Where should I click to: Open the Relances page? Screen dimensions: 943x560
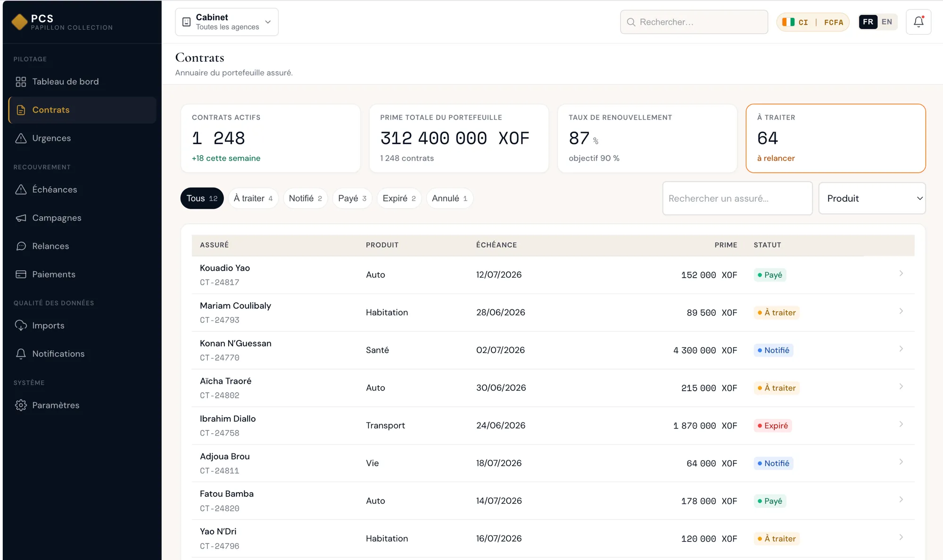(x=82, y=246)
